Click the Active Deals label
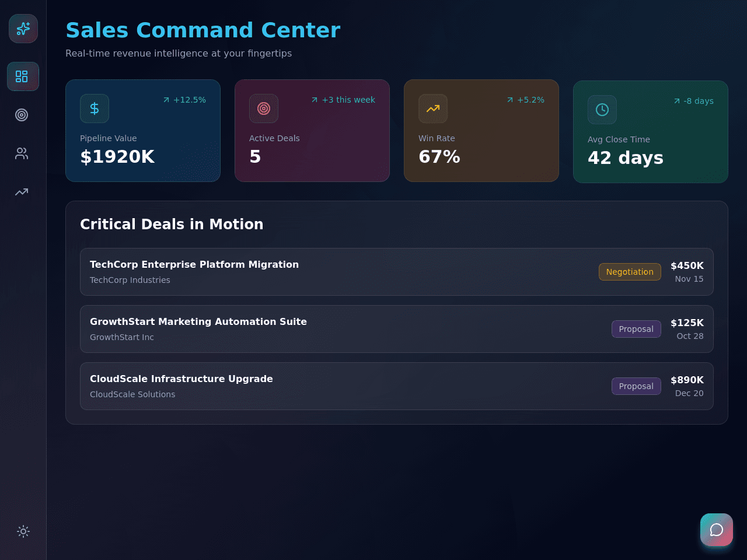 (x=274, y=138)
